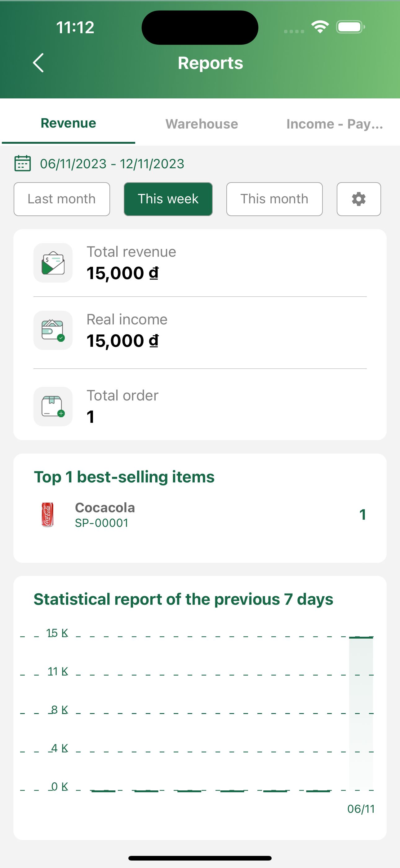
Task: Open the Income - Pay... tab
Action: point(334,124)
